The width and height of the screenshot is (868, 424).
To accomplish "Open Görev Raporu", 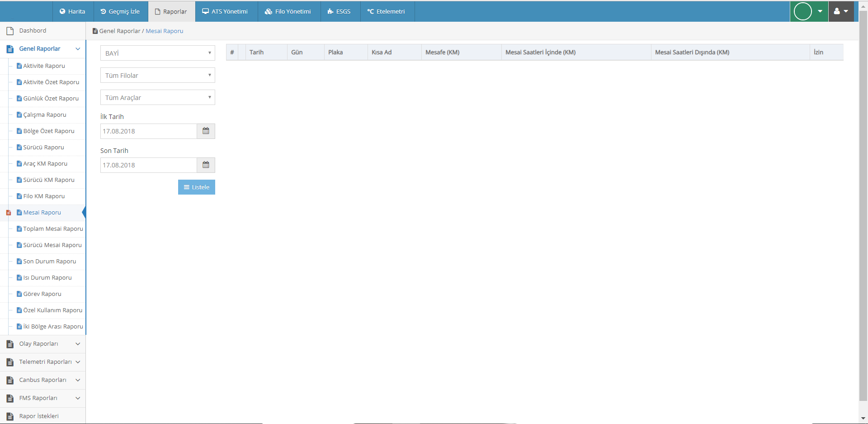I will pyautogui.click(x=42, y=294).
